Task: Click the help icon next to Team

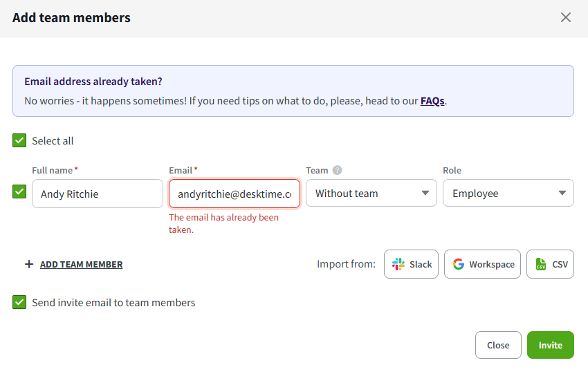Action: 338,170
